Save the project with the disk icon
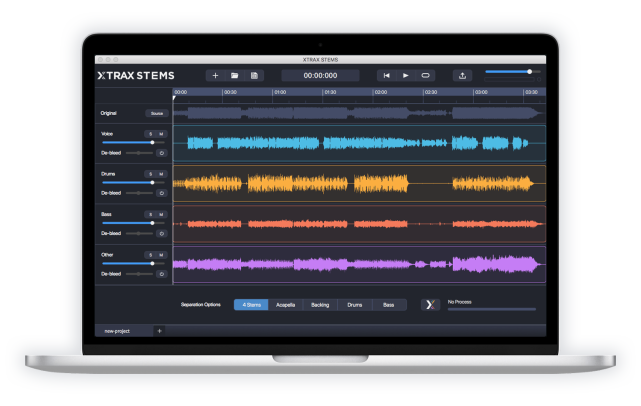The height and width of the screenshot is (406, 641). tap(254, 76)
